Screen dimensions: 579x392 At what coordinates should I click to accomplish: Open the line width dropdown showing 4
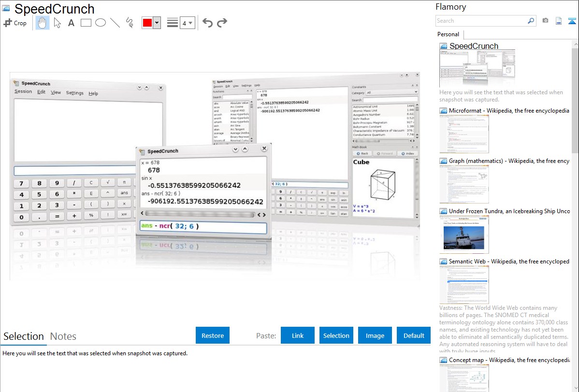click(187, 23)
